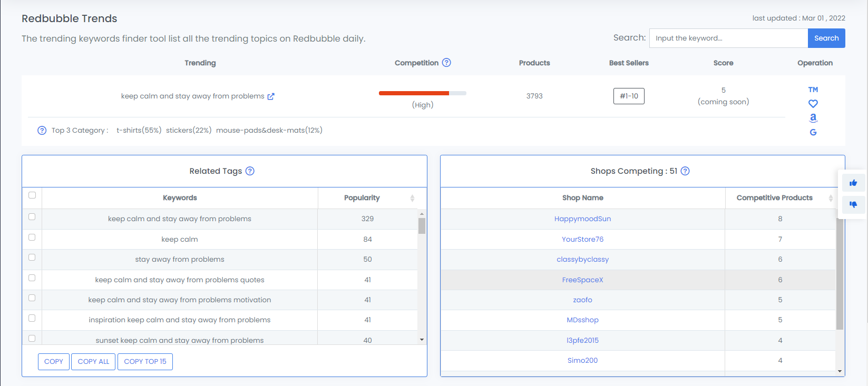Click the Score value '5 (coming soon)'
This screenshot has width=868, height=386.
(x=723, y=96)
